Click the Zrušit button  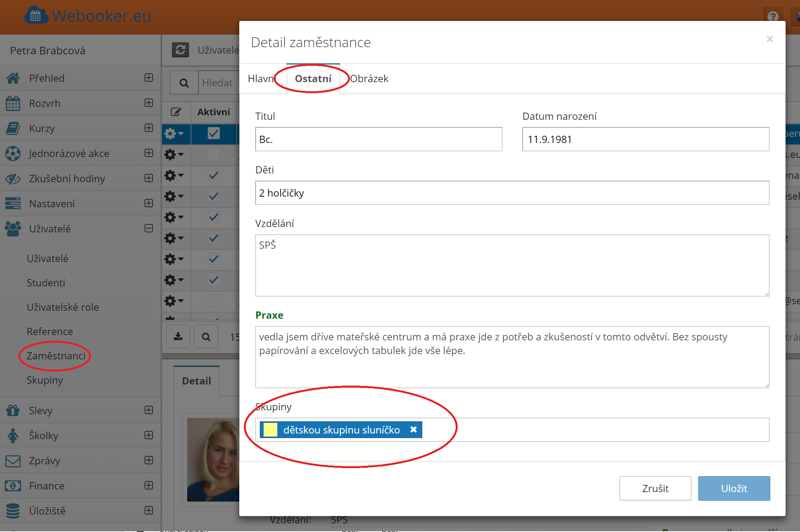tap(655, 488)
